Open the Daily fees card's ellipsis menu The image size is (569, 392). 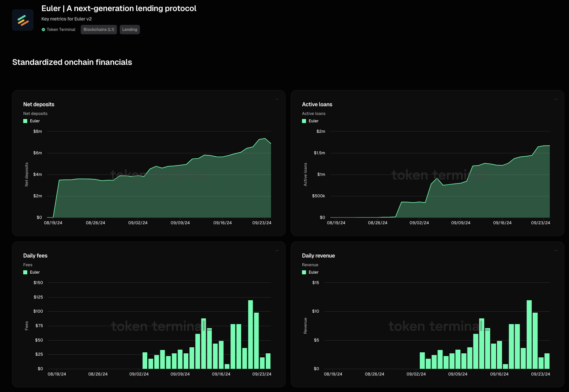[x=277, y=250]
